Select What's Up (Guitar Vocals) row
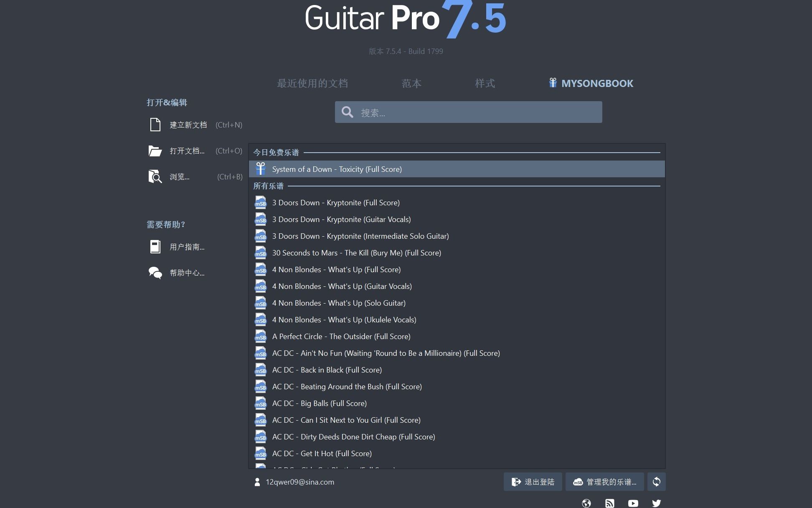This screenshot has height=508, width=812. pos(457,286)
